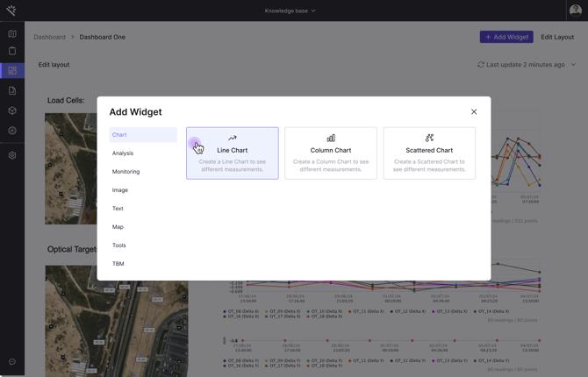The height and width of the screenshot is (377, 588).
Task: Select the Map category
Action: click(x=143, y=227)
